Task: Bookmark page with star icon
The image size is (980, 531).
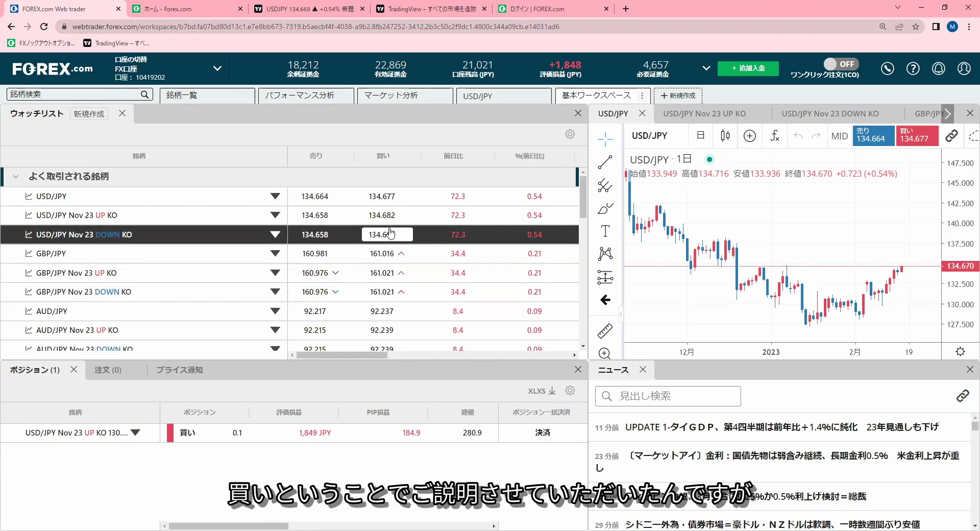Action: 916,27
